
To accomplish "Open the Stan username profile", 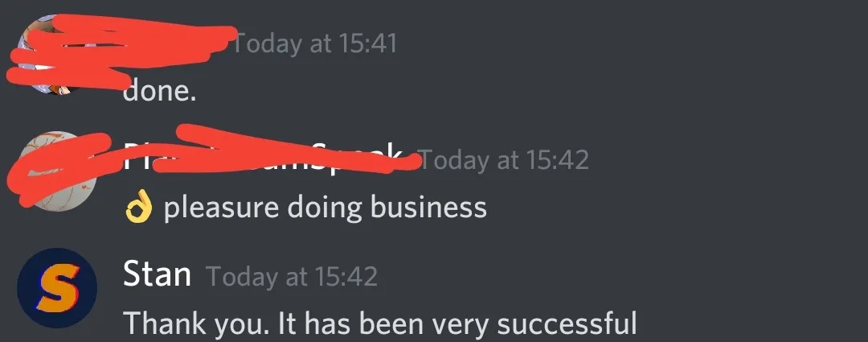I will 157,274.
